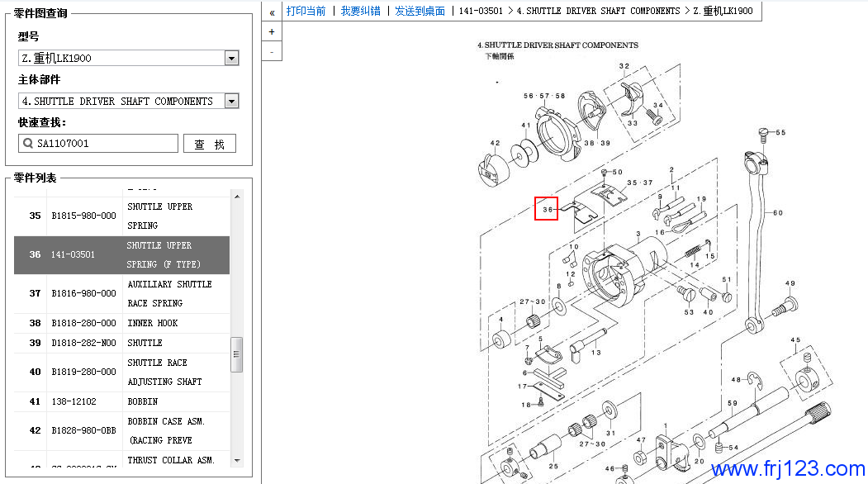Open the 我要纠错 error report link
The width and height of the screenshot is (868, 484).
[361, 11]
